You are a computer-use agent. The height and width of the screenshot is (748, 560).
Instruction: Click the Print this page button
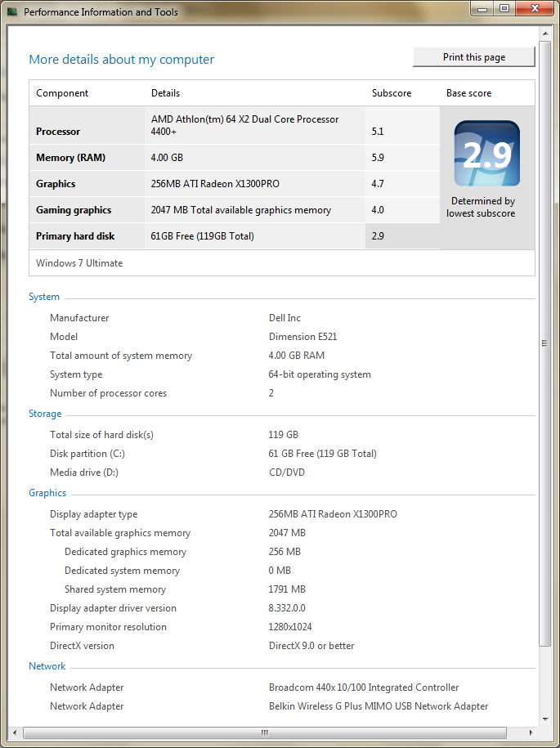coord(473,57)
